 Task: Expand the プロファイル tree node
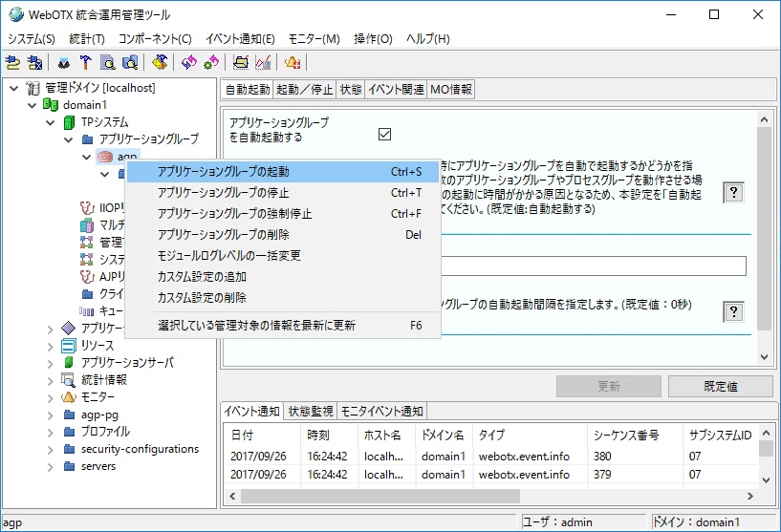51,433
